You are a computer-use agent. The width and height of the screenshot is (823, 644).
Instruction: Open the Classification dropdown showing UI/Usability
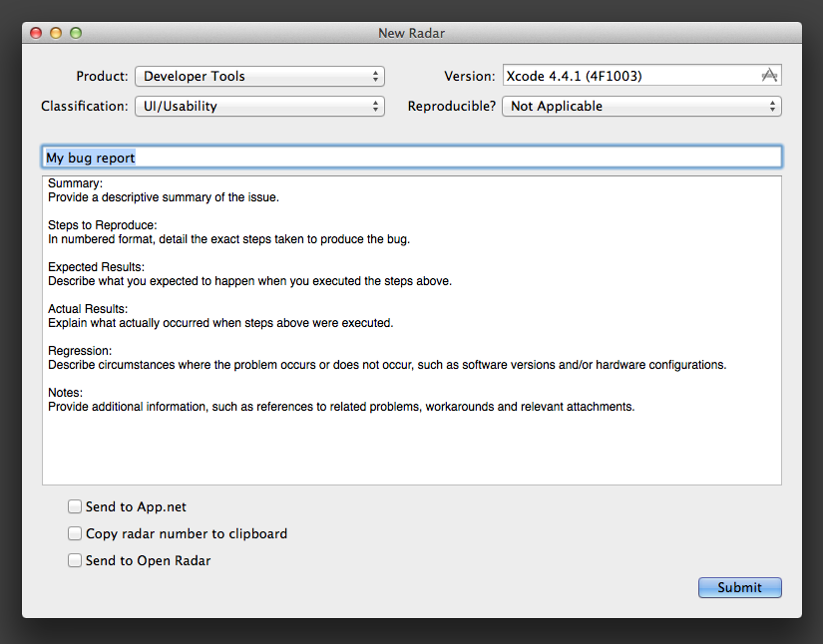coord(259,106)
